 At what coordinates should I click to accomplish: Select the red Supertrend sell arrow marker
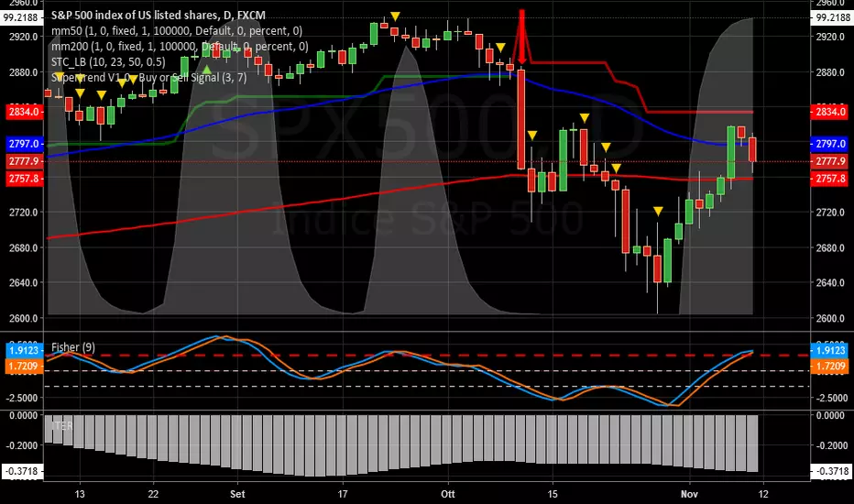tap(521, 37)
